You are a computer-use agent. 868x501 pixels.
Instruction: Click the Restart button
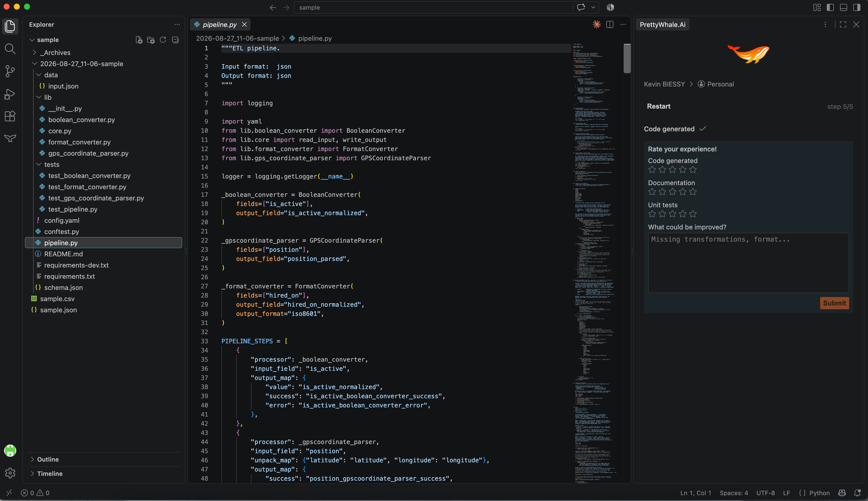pos(658,106)
